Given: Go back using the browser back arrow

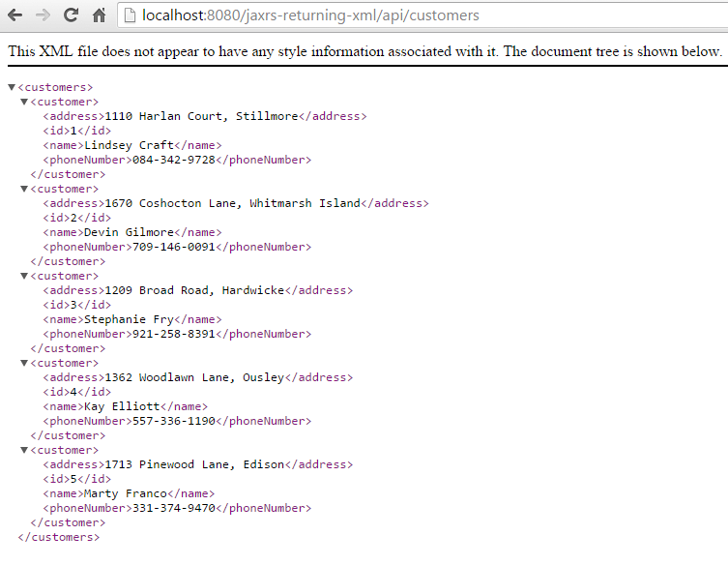Looking at the screenshot, I should [15, 15].
